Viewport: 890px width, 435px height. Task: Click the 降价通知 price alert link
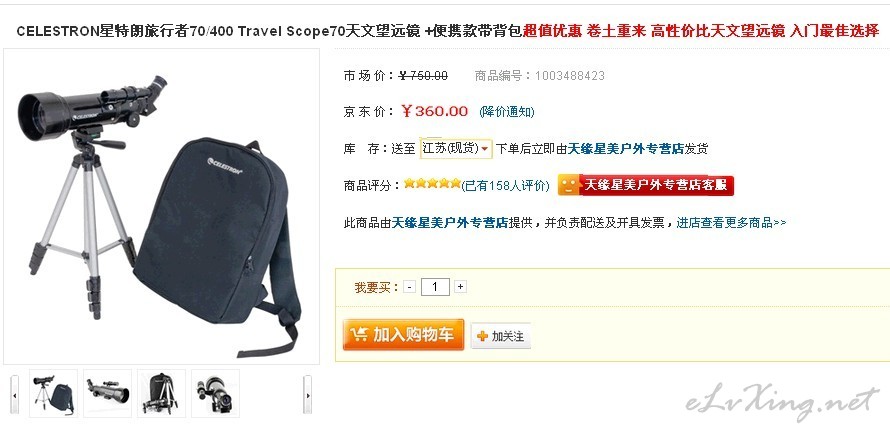(x=506, y=112)
